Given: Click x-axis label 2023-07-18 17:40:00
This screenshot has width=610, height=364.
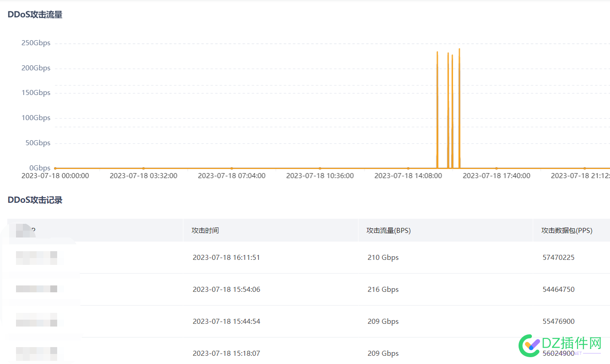Looking at the screenshot, I should click(x=497, y=176).
